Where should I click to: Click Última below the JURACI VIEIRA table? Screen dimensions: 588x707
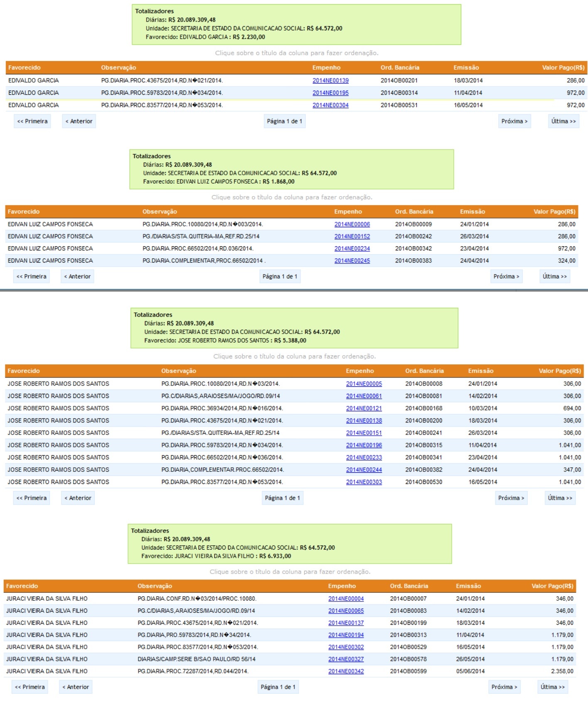552,687
